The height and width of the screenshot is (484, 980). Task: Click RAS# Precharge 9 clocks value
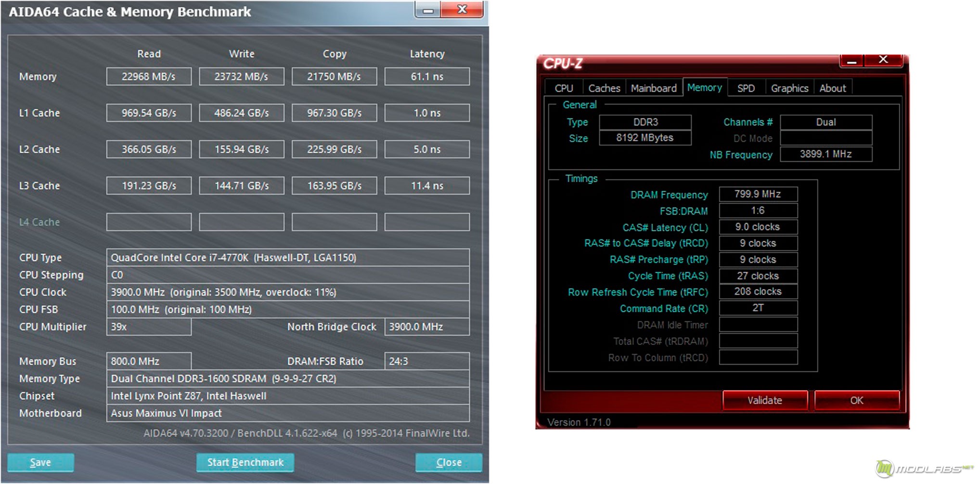click(758, 260)
